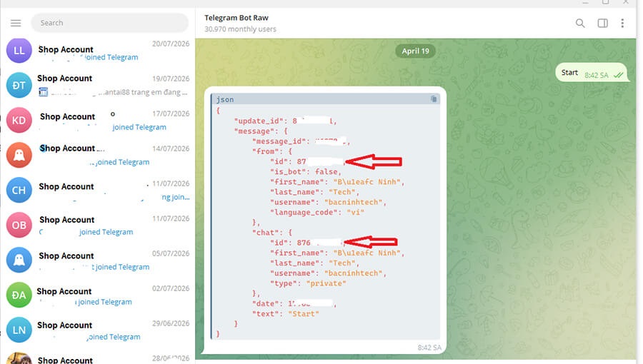Open the LL avatar Shop Account chat

[98, 51]
